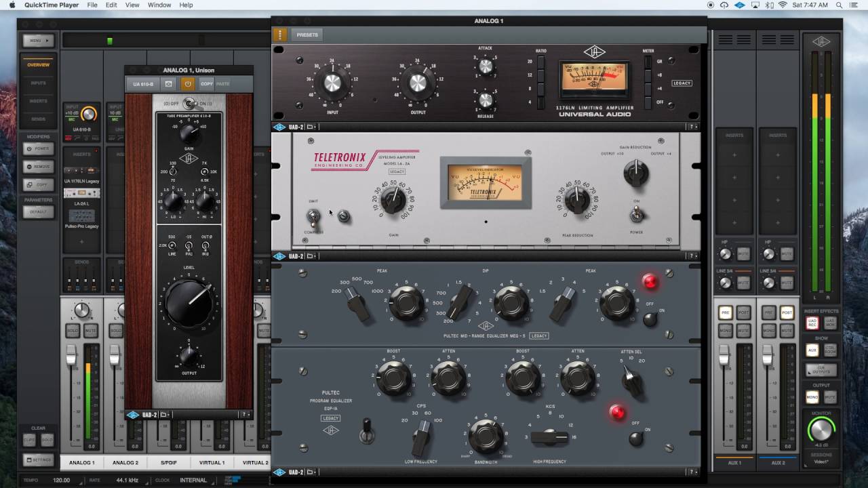
Task: Click the AUX 2 channel fader
Action: [768, 354]
